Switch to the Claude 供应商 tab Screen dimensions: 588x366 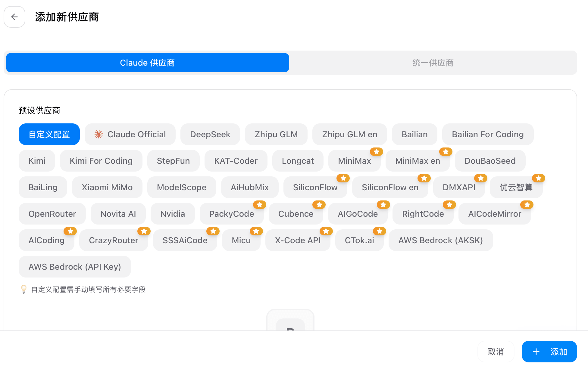147,63
